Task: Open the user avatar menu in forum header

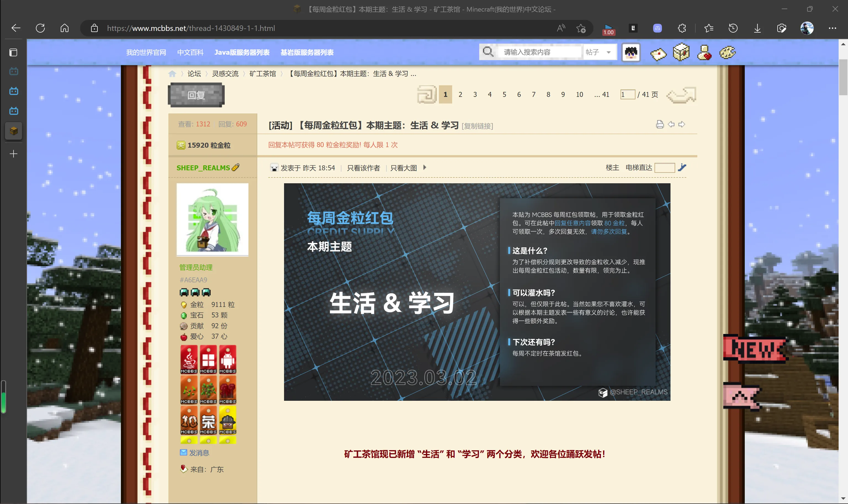Action: pos(631,52)
